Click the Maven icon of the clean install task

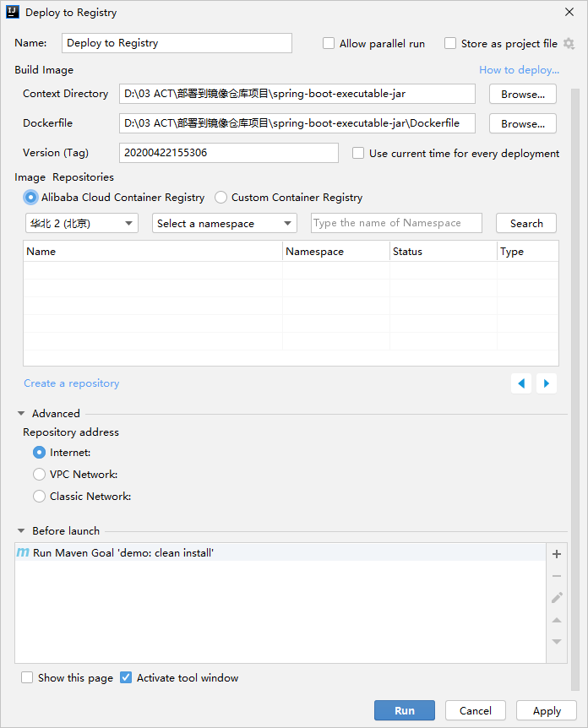coord(23,552)
